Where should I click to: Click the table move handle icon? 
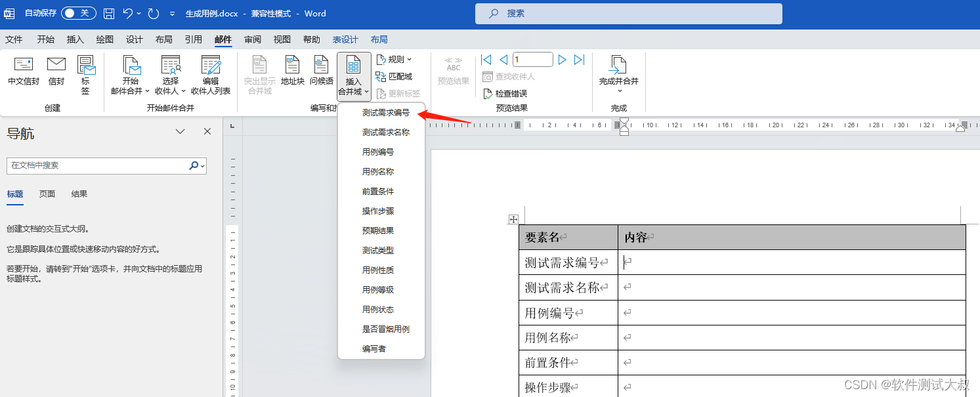[x=513, y=219]
